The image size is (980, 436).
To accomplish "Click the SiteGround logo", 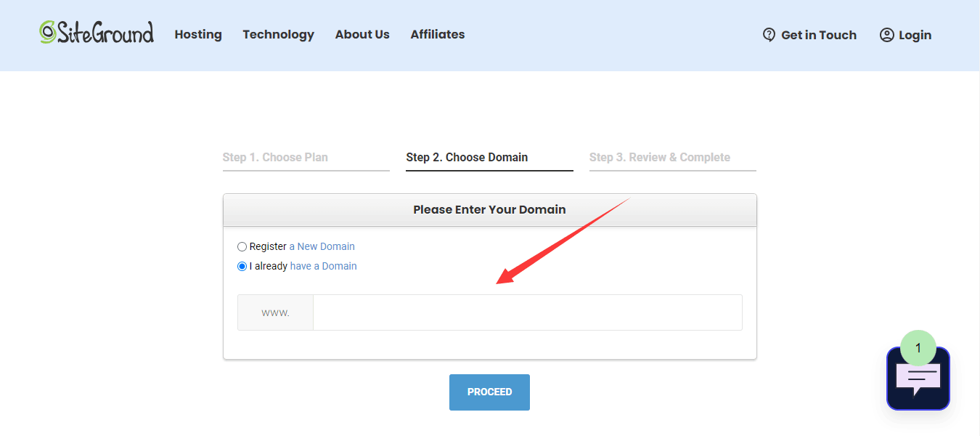I will point(97,33).
